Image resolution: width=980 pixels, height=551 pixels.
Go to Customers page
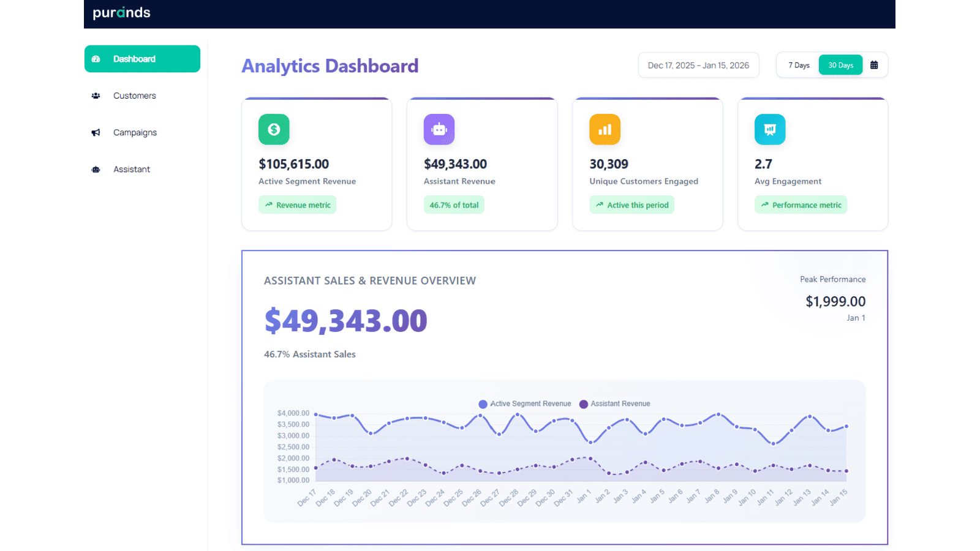[134, 96]
